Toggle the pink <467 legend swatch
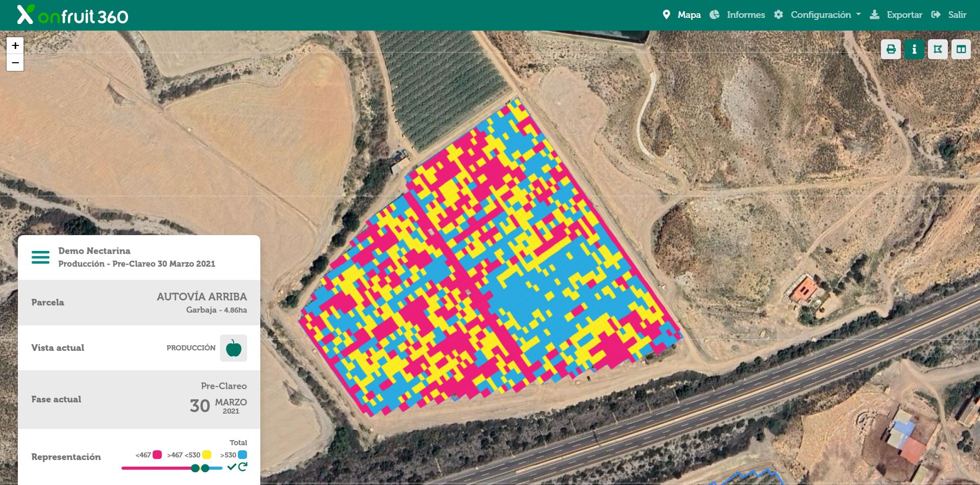The height and width of the screenshot is (485, 980). click(x=157, y=455)
